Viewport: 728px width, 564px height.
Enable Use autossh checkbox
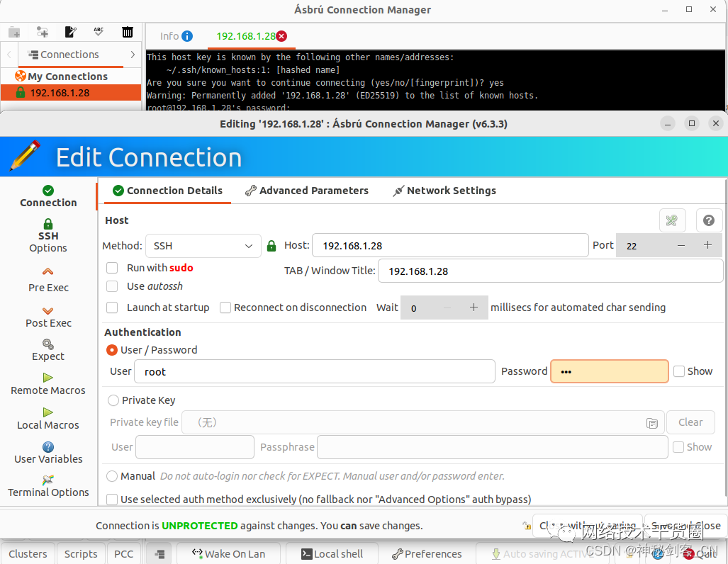pos(112,286)
